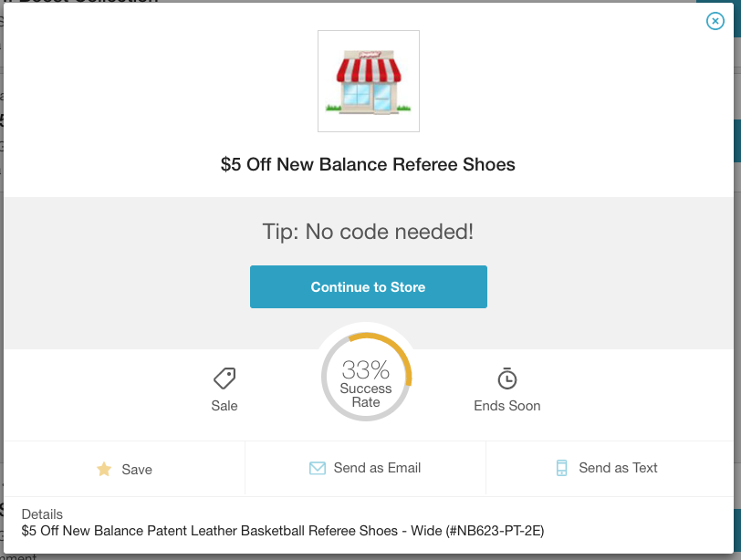Image resolution: width=741 pixels, height=560 pixels.
Task: Click the Ends Soon label text
Action: pos(507,406)
